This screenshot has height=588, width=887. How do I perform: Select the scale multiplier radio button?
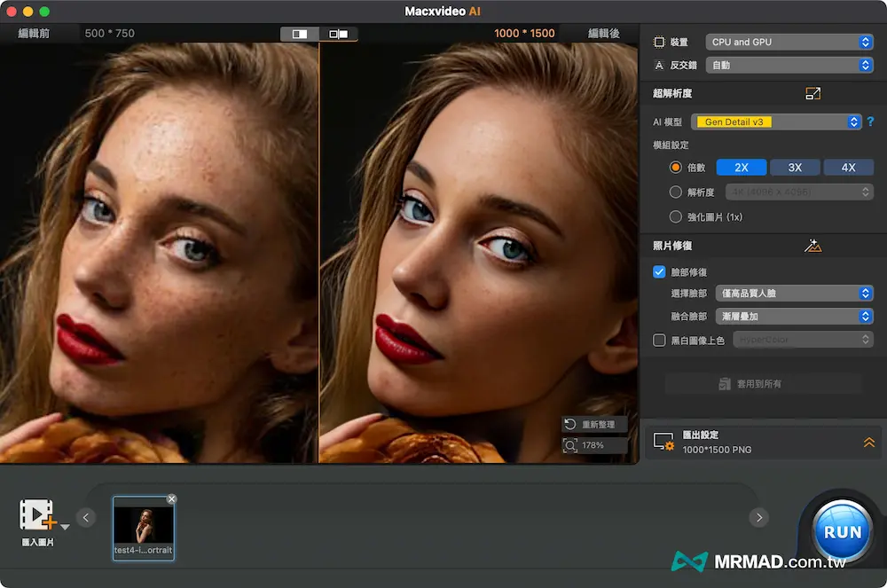(x=676, y=168)
